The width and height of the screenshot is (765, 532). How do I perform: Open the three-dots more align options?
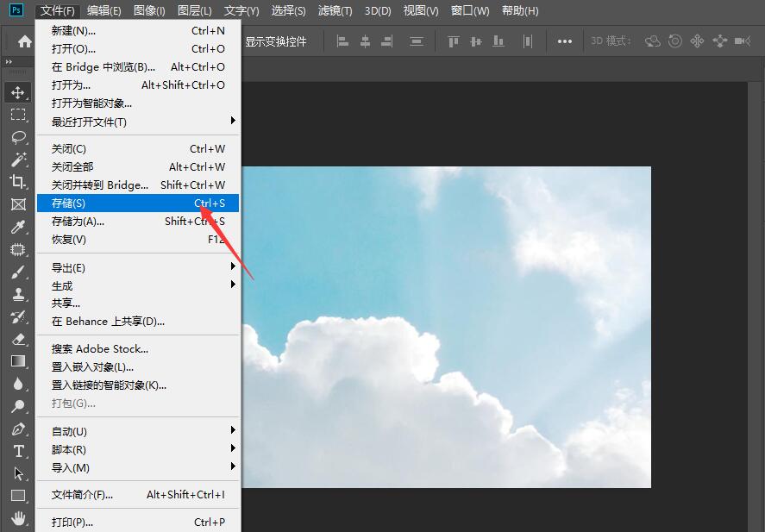pos(565,41)
